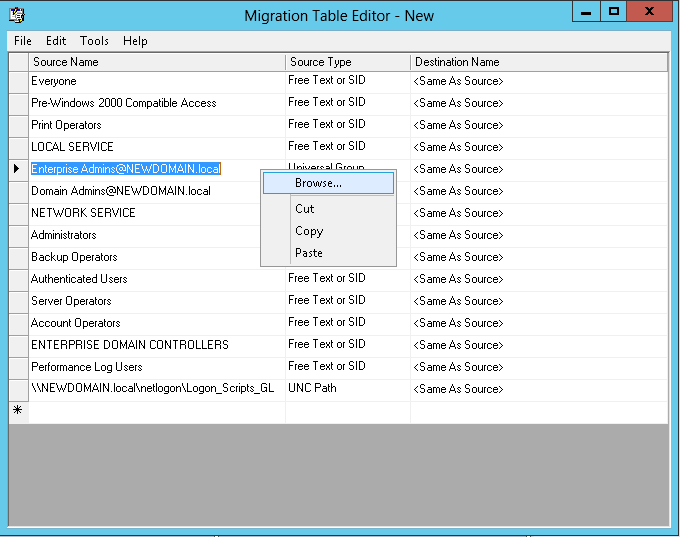680x537 pixels.
Task: Maximize the Migration Table Editor window
Action: pyautogui.click(x=614, y=11)
